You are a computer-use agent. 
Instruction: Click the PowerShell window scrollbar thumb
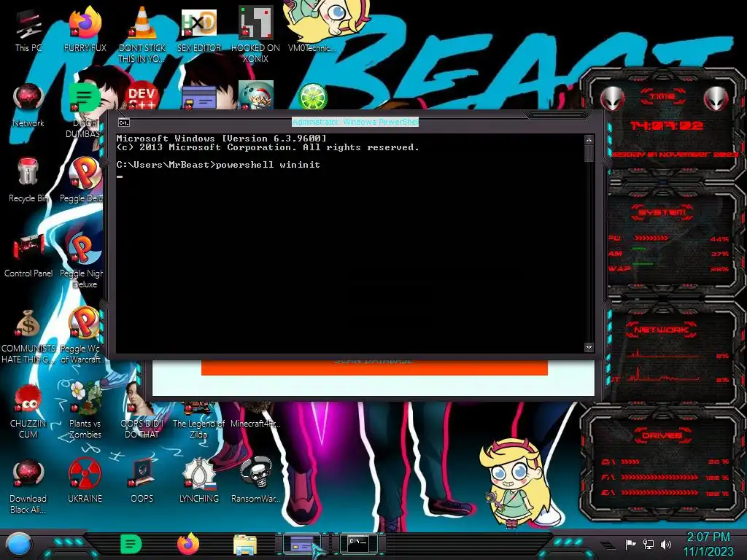click(x=589, y=153)
